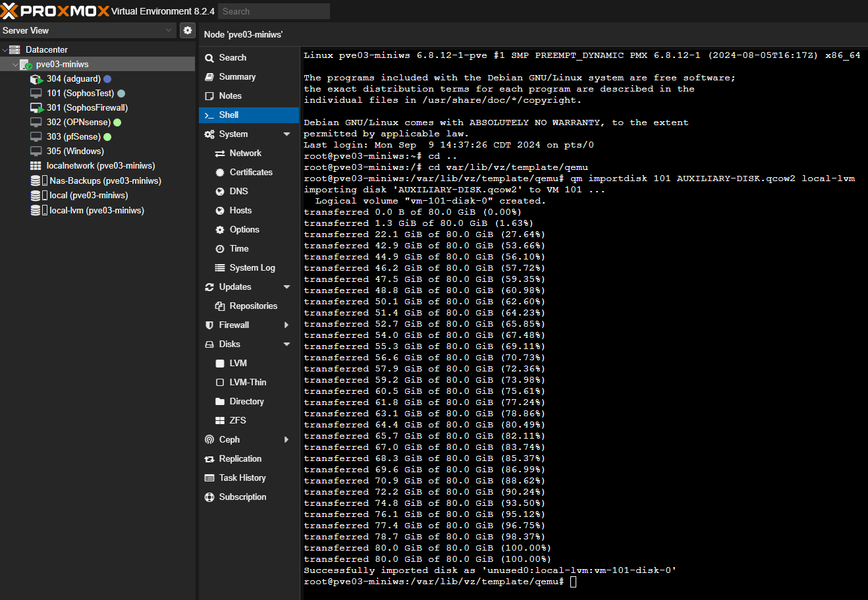Click the Proxmox logo
Image resolution: width=868 pixels, height=600 pixels.
[55, 11]
